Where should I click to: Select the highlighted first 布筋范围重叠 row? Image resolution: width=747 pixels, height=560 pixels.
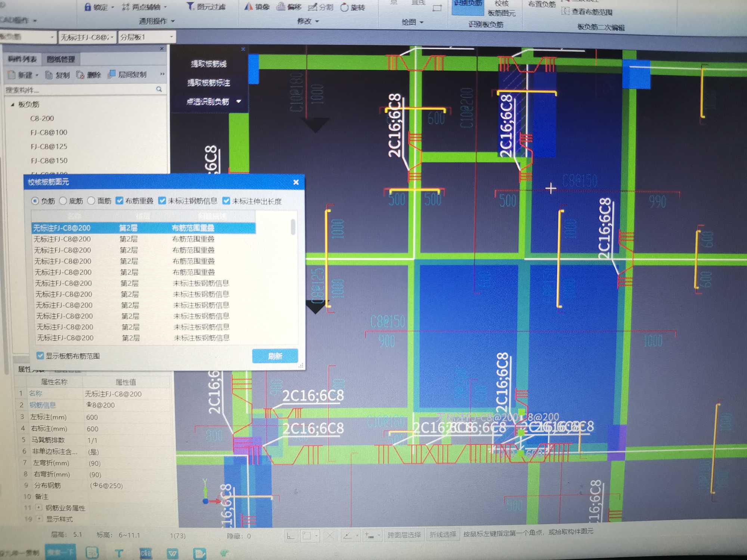[143, 228]
